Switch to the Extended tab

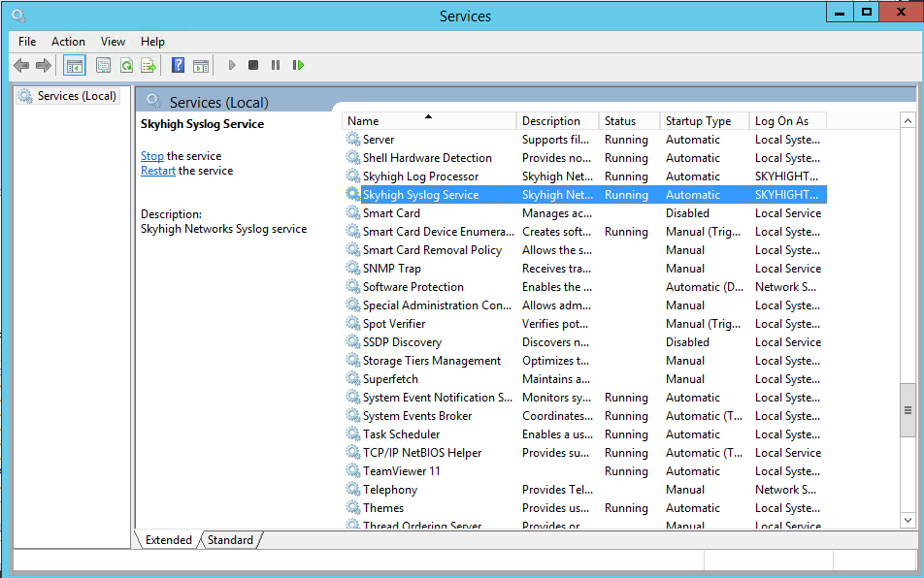pyautogui.click(x=169, y=540)
